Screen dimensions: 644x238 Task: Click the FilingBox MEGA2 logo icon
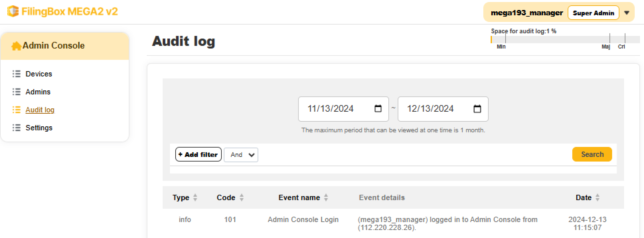point(13,12)
